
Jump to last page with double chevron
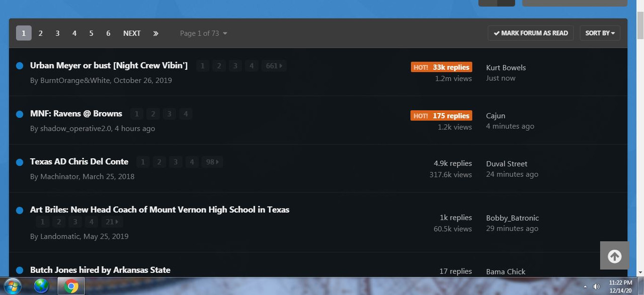coord(156,33)
